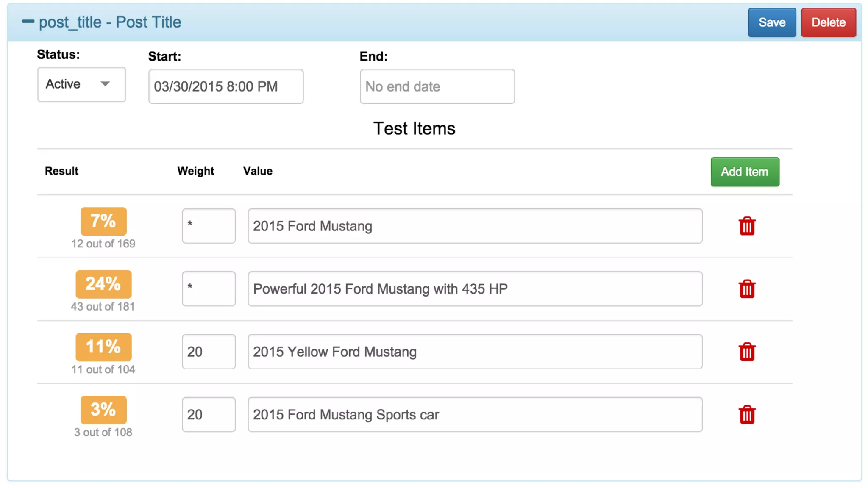This screenshot has height=488, width=868.
Task: Click the post_title - Post Title header link
Action: [110, 22]
